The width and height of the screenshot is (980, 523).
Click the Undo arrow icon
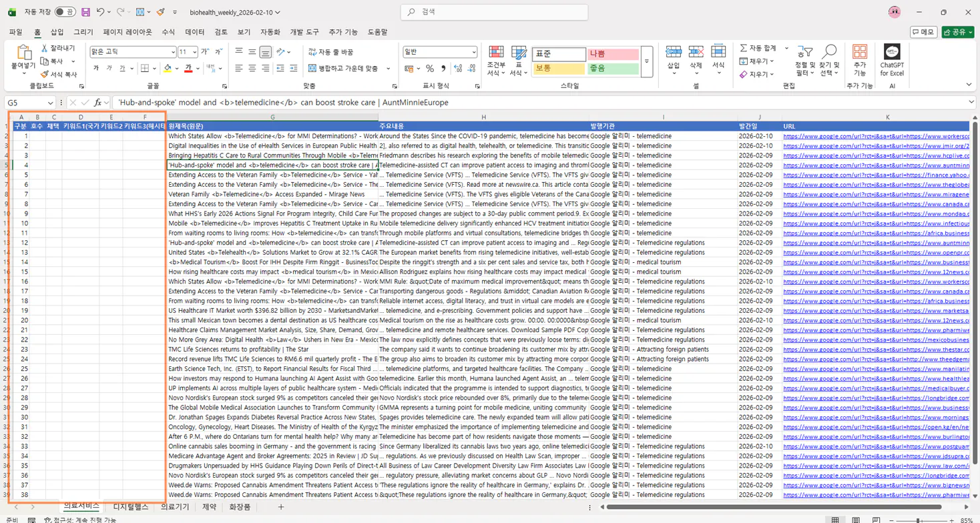click(100, 12)
